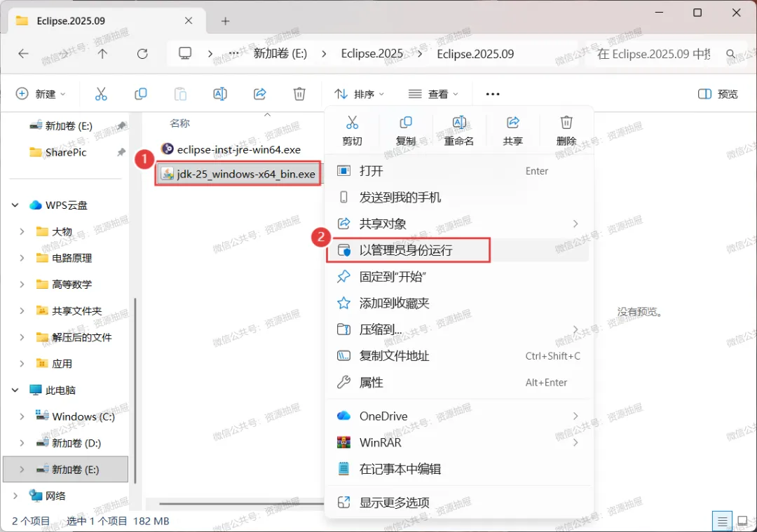Choose 显示更多选项 in the context menu
Viewport: 757px width, 532px height.
click(x=458, y=503)
